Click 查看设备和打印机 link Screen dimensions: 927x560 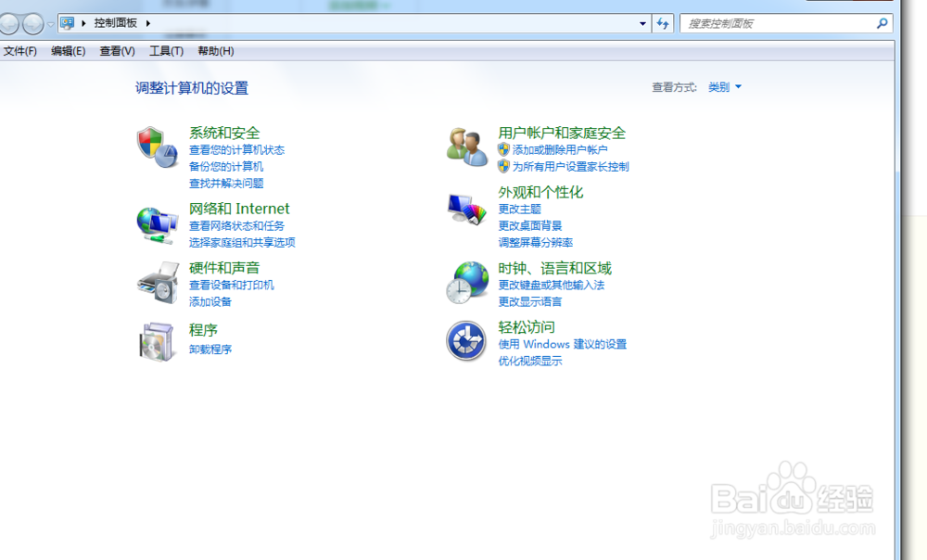click(x=231, y=285)
